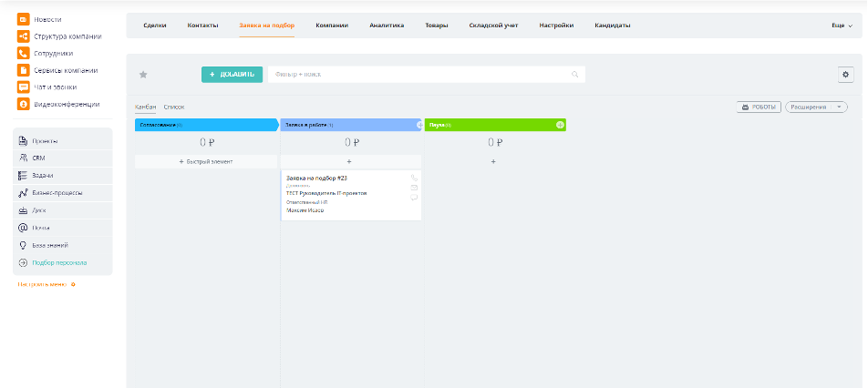Add a stage after the Пауза column
868x388 pixels.
pos(560,125)
